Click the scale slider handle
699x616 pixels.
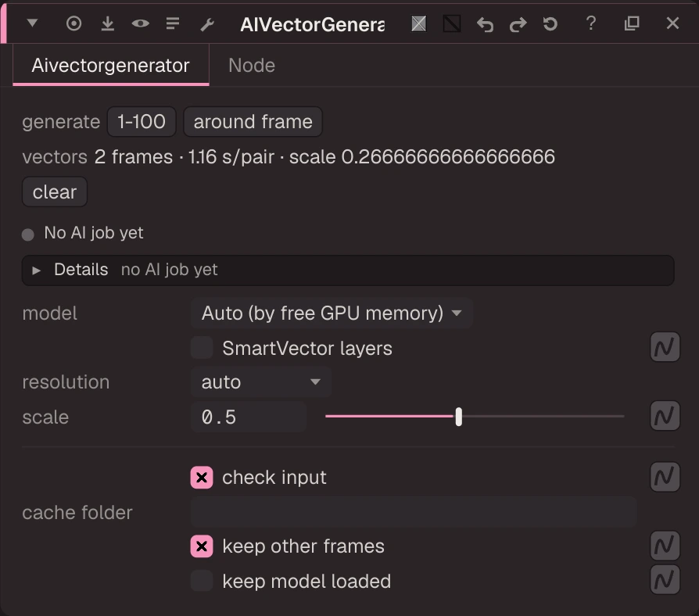[x=459, y=417]
